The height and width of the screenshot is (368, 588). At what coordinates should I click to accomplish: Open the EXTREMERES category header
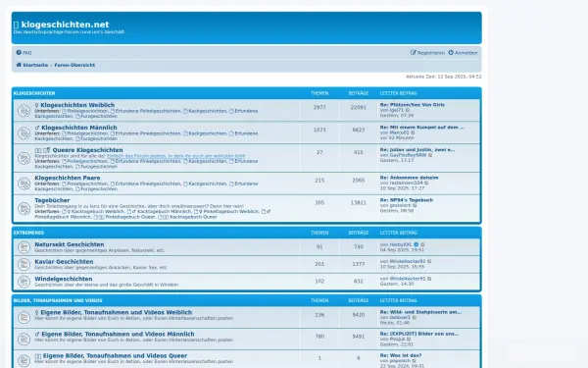(x=28, y=233)
